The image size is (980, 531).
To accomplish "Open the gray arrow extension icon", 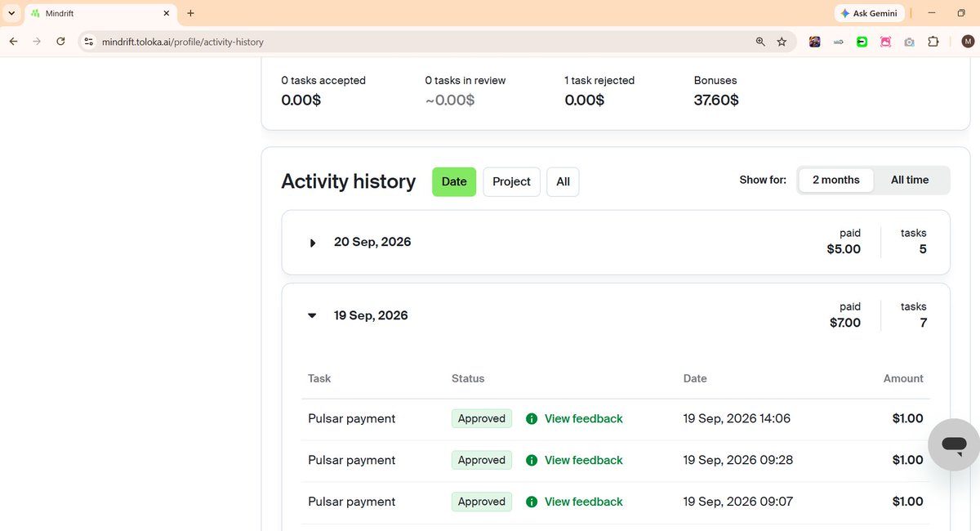I will click(838, 42).
